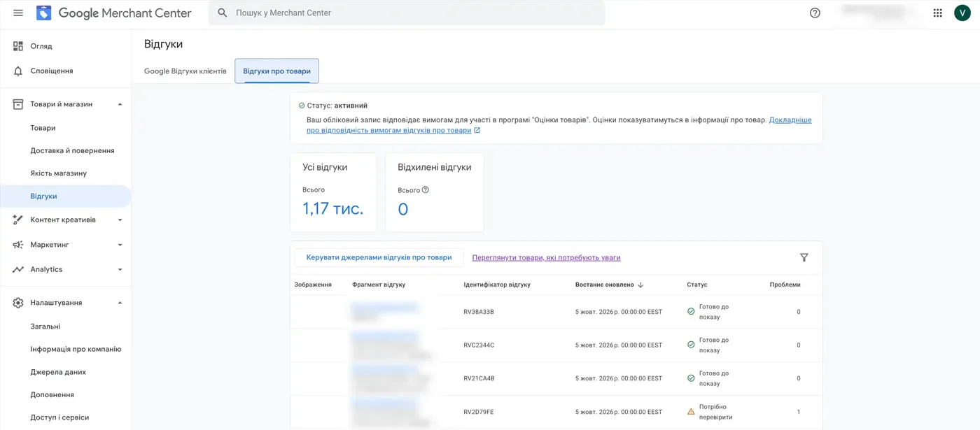Click the Маркетинг megaphone icon
Image resolution: width=980 pixels, height=430 pixels.
[x=18, y=245]
